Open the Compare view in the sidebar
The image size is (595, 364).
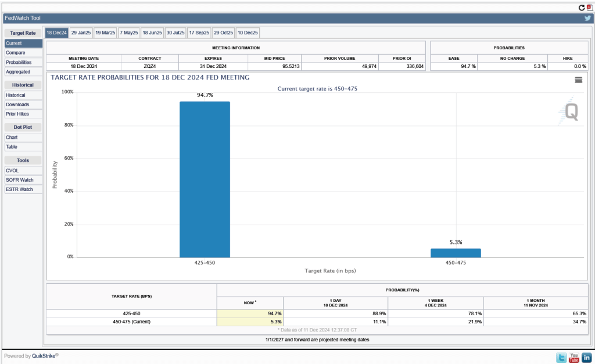(15, 53)
